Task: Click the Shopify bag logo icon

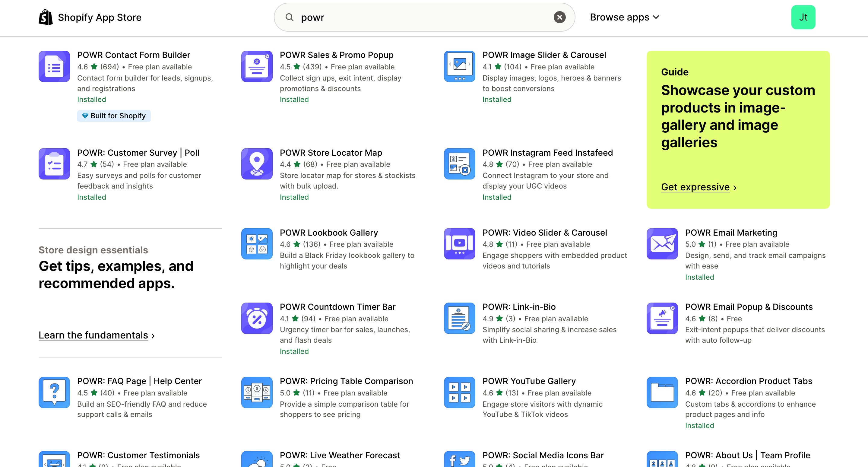Action: coord(46,17)
